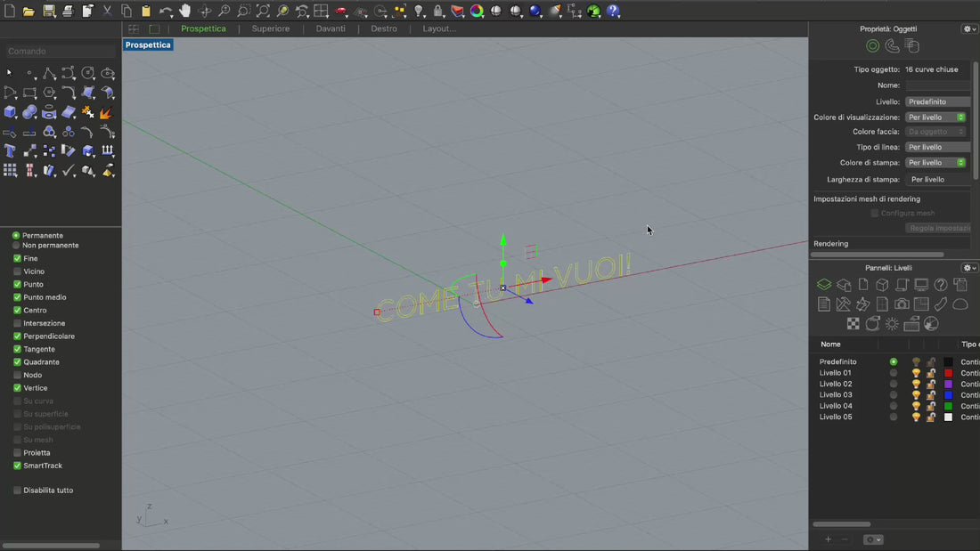Image resolution: width=980 pixels, height=551 pixels.
Task: Choose the Box solid tool
Action: (x=10, y=112)
